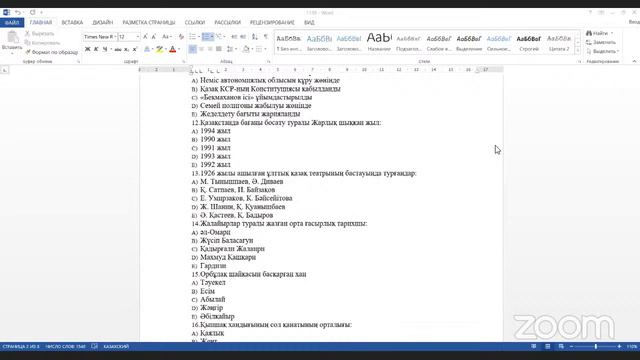Viewport: 640px width, 360px height.
Task: Toggle Center paragraph alignment
Action: [x=201, y=49]
